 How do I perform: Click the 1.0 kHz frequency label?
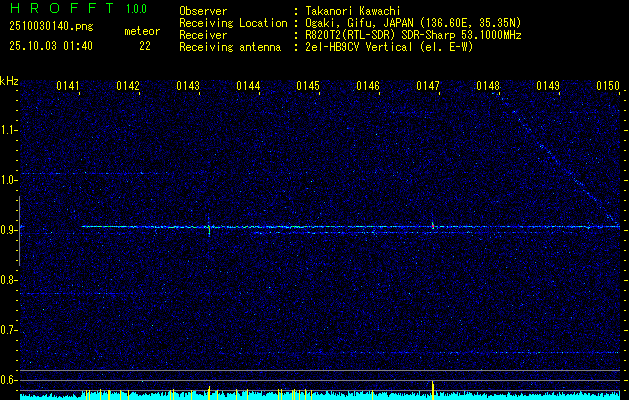click(8, 180)
